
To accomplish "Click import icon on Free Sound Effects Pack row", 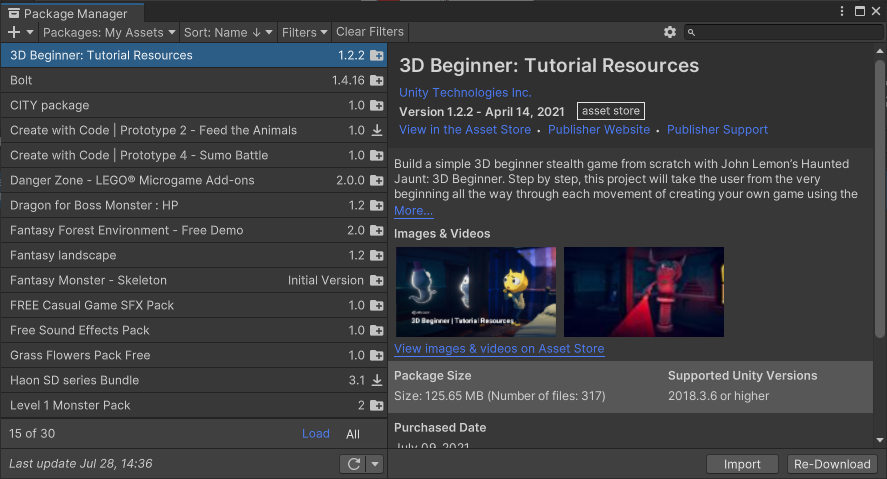I will click(377, 330).
